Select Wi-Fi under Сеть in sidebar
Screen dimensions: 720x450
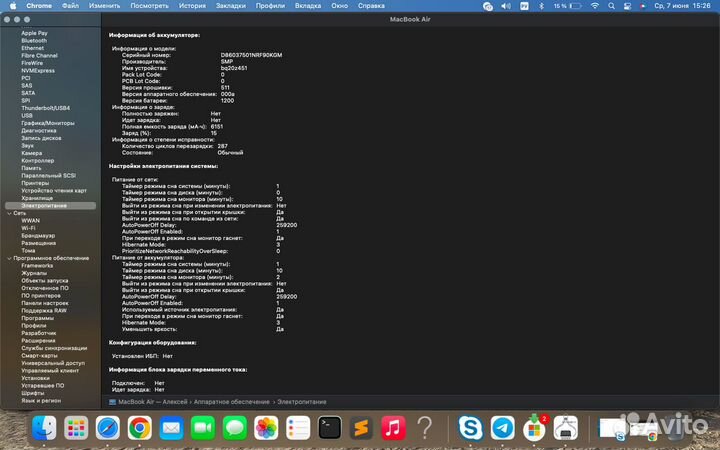pos(28,228)
